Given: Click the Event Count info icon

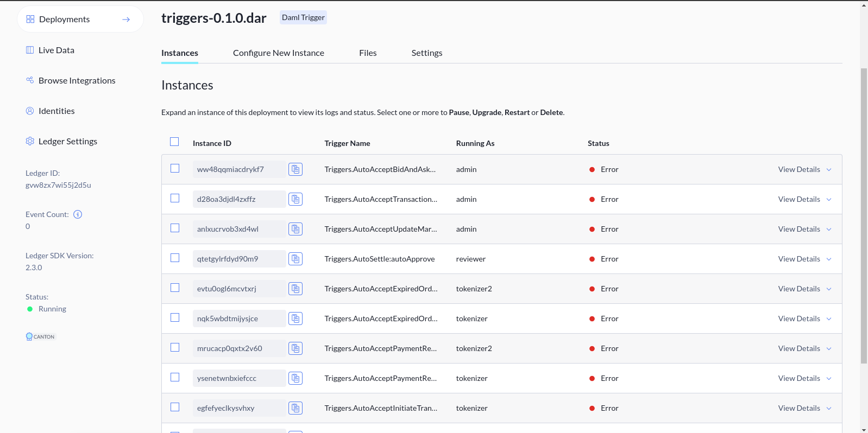Looking at the screenshot, I should [78, 214].
